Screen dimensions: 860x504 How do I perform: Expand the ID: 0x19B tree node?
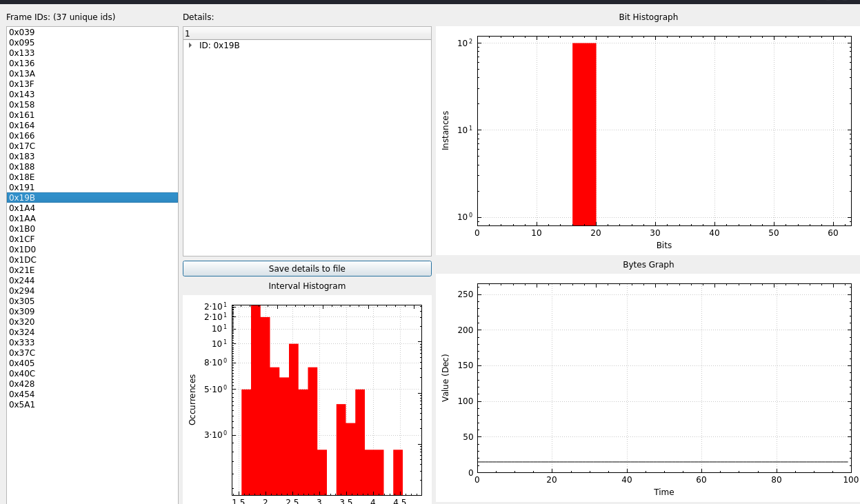coord(190,46)
